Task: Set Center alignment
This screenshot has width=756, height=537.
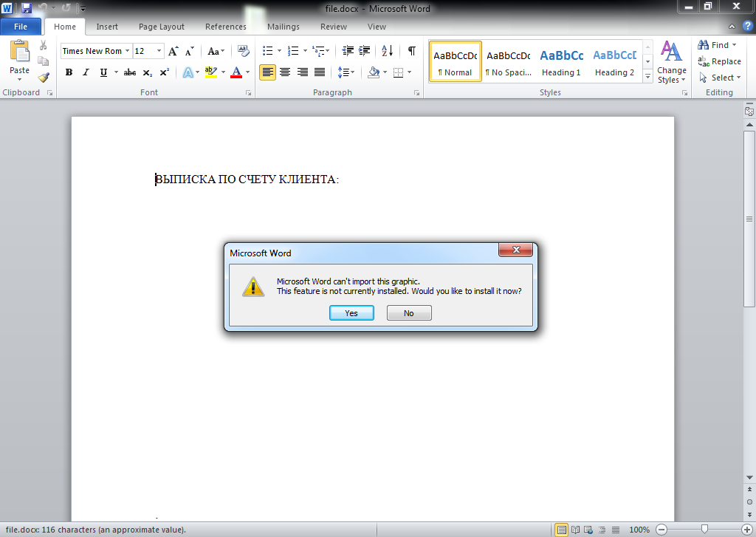Action: (285, 72)
